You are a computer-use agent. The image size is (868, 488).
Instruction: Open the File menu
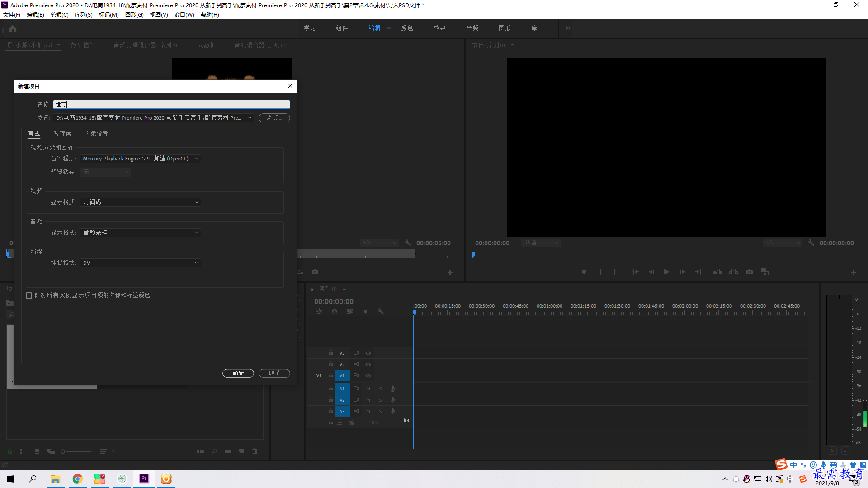pos(12,15)
